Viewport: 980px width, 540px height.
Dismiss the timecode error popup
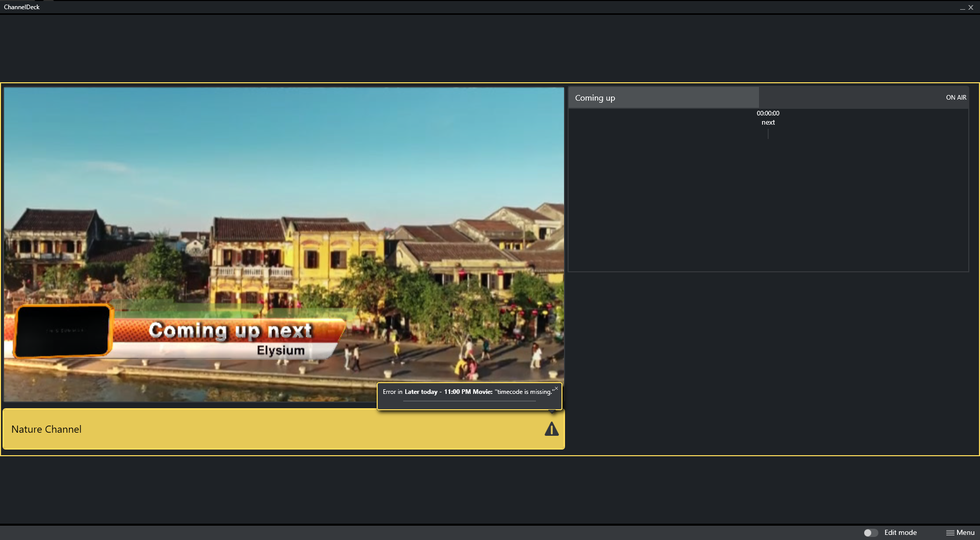[x=556, y=389]
